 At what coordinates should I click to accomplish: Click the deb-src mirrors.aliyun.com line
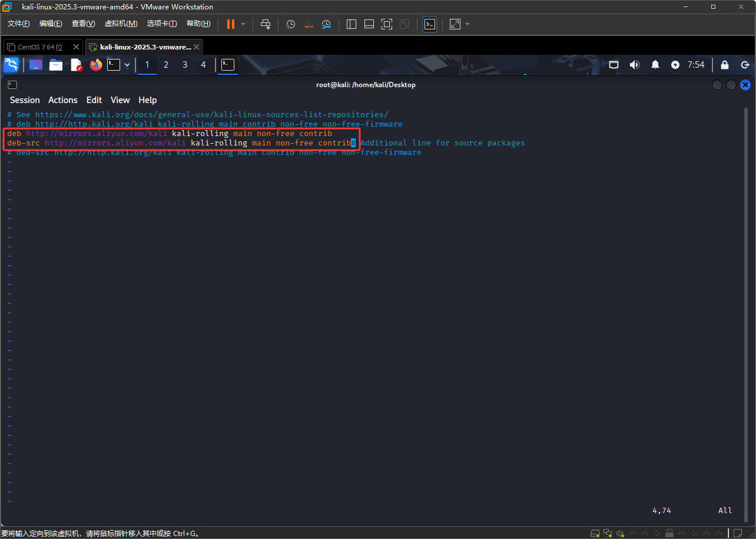[x=179, y=143]
